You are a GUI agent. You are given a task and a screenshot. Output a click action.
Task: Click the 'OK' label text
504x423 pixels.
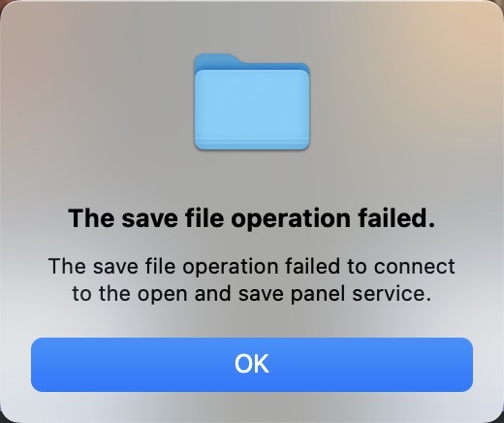click(252, 364)
